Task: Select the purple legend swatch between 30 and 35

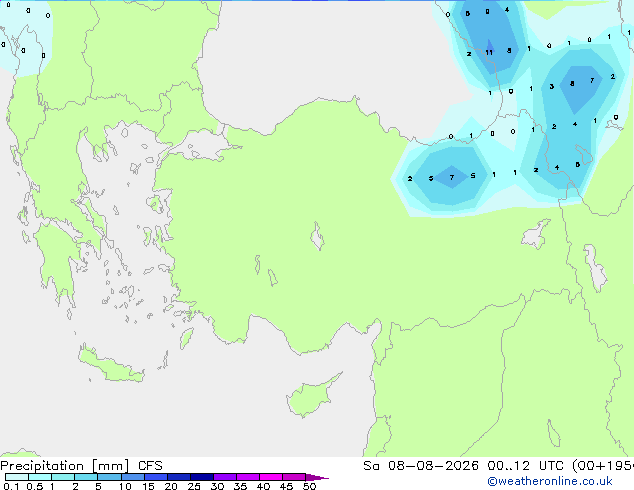Action: coord(225,477)
